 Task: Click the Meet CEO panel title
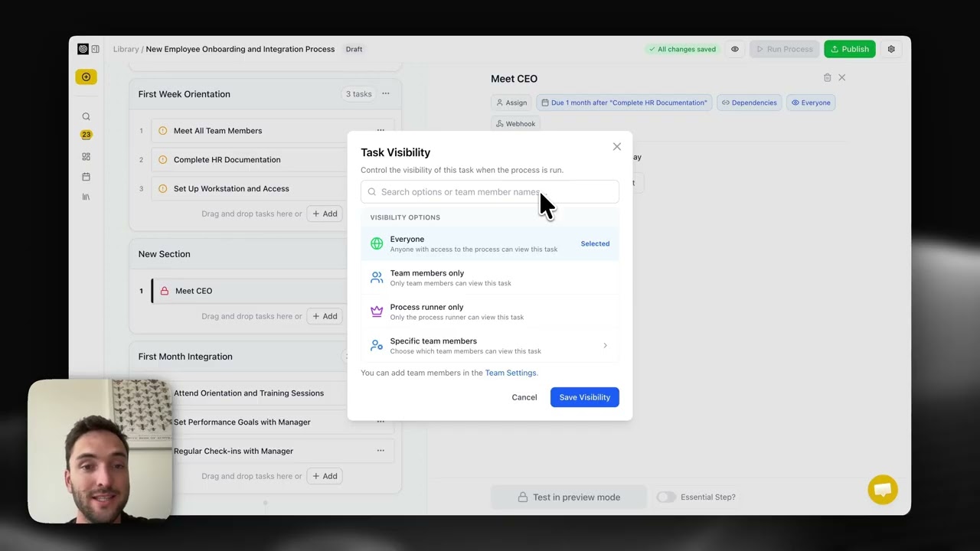[514, 79]
